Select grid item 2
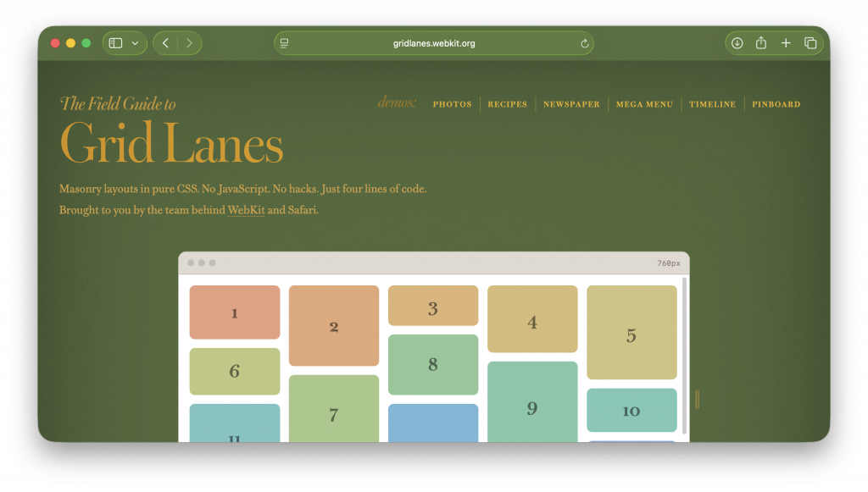 (334, 326)
